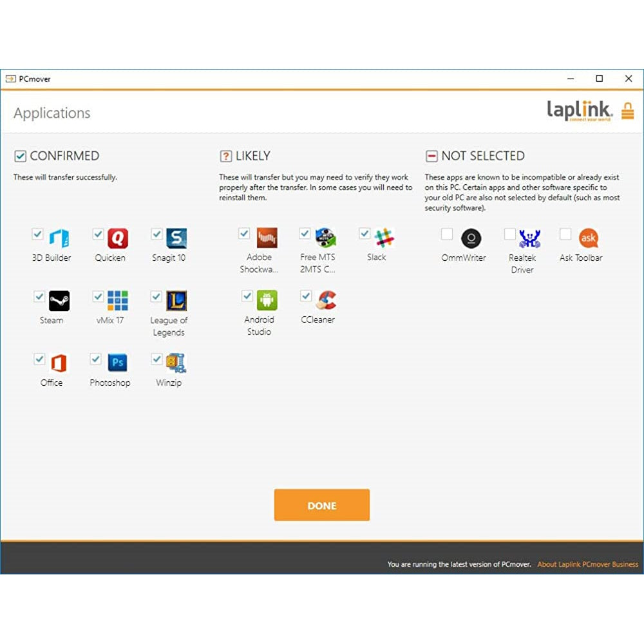Click the Steam application icon
The image size is (644, 644).
click(x=59, y=301)
